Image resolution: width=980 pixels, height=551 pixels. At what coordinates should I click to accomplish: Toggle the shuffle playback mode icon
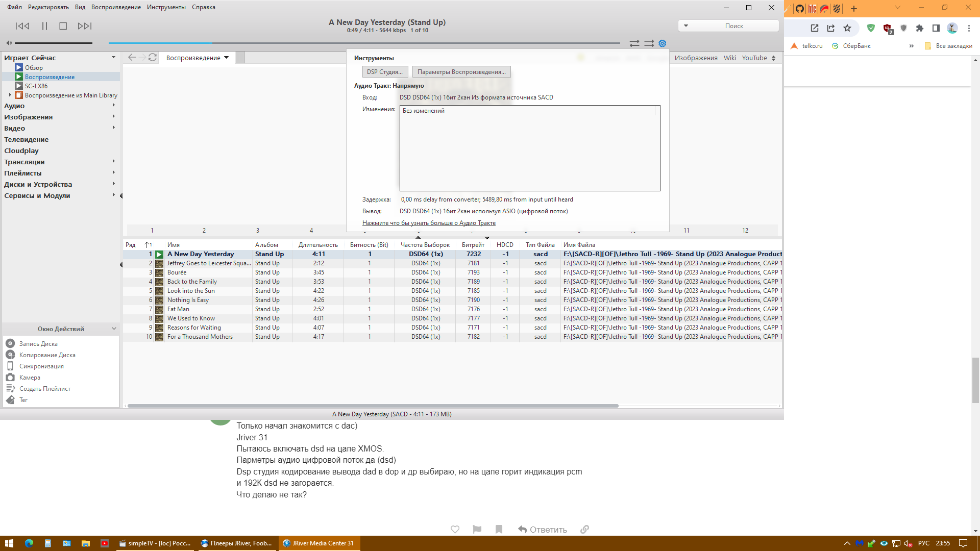[649, 43]
